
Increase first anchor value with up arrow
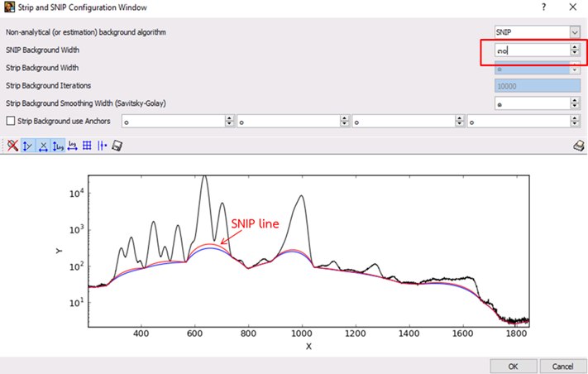click(230, 118)
